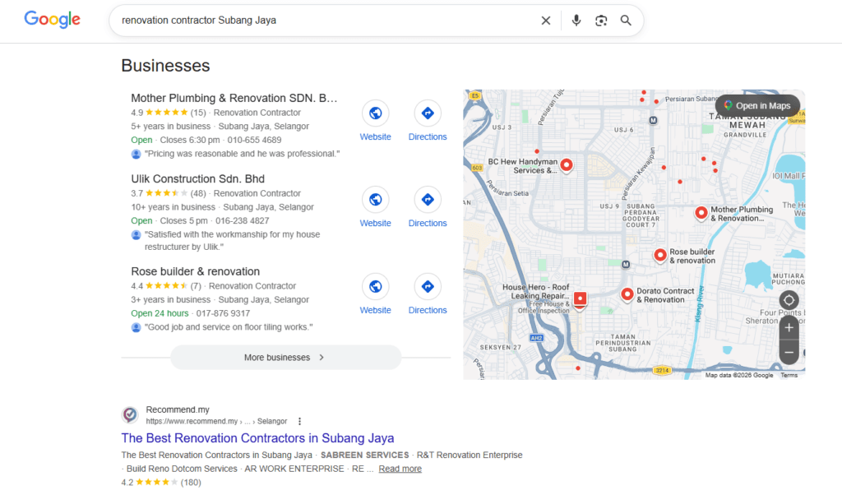Get Directions icon for Mother Plumbing & Renovation
This screenshot has height=504, width=842.
click(428, 113)
